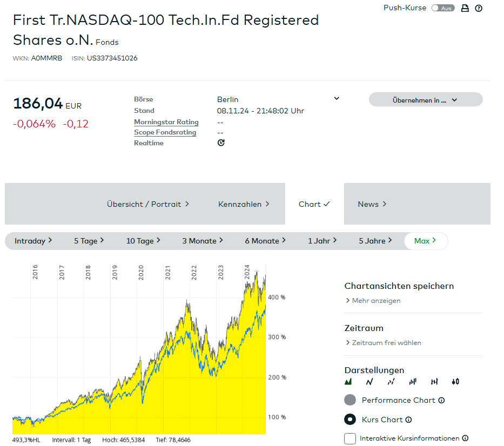Select the bar chart display icon
Screen dimensions: 504x446
[x=413, y=382]
